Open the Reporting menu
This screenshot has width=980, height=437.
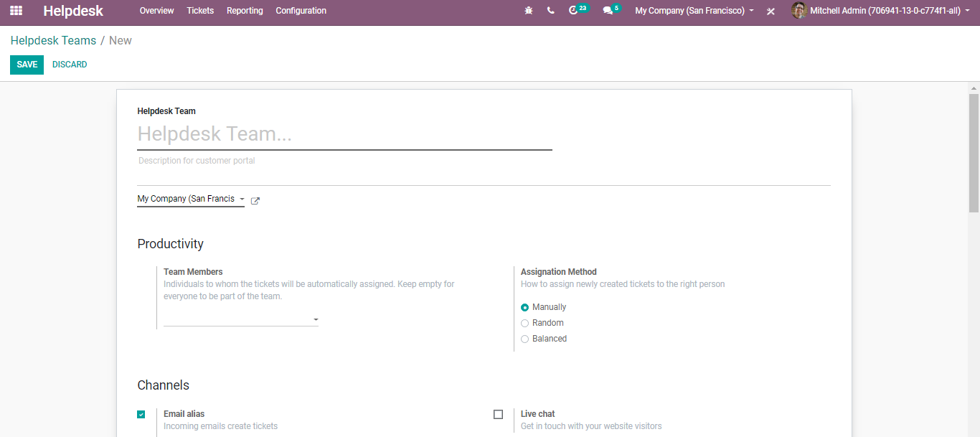(x=245, y=11)
